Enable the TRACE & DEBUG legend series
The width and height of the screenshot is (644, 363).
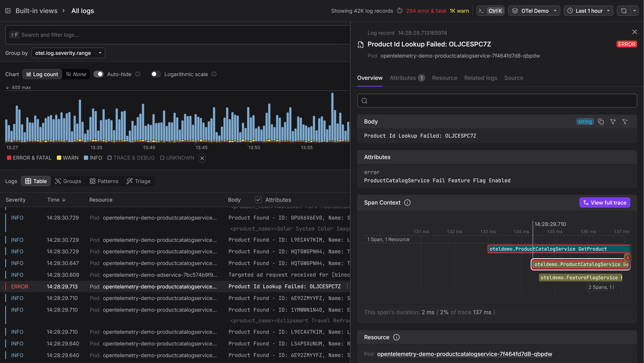[x=131, y=158]
